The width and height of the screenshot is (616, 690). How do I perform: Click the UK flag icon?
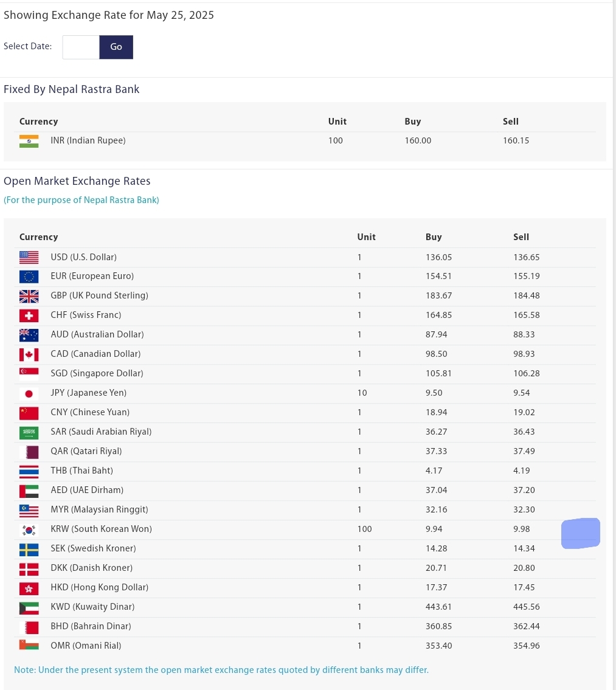tap(29, 296)
